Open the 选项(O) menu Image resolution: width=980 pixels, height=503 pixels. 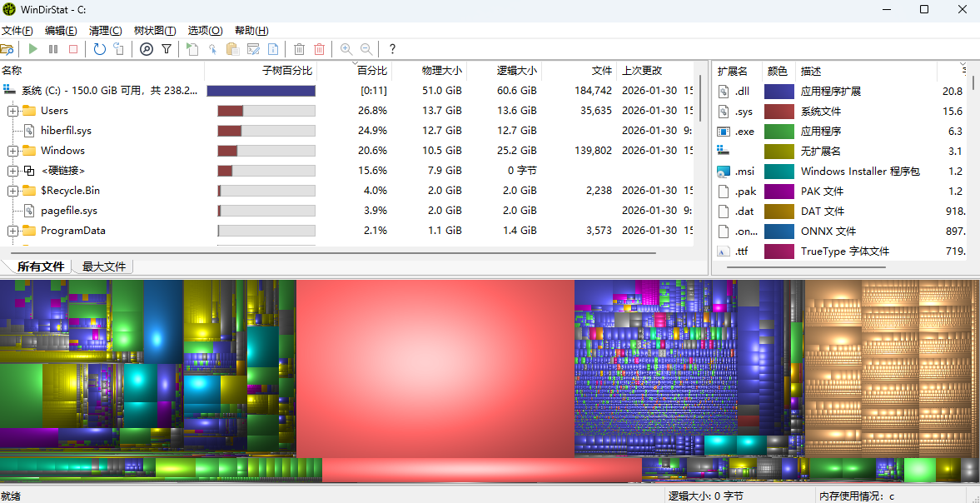tap(205, 30)
